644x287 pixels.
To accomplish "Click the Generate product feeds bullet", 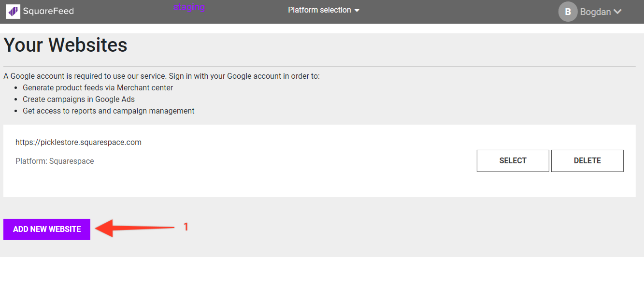I will pos(98,87).
